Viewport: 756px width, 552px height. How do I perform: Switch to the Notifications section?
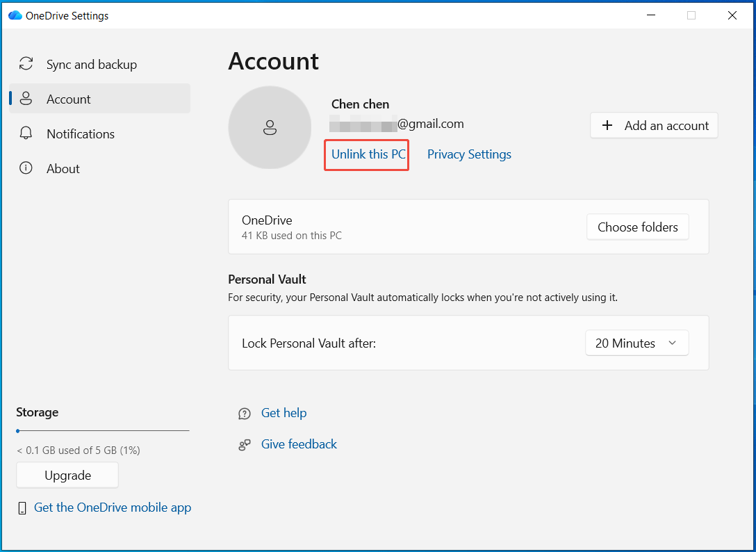tap(81, 133)
